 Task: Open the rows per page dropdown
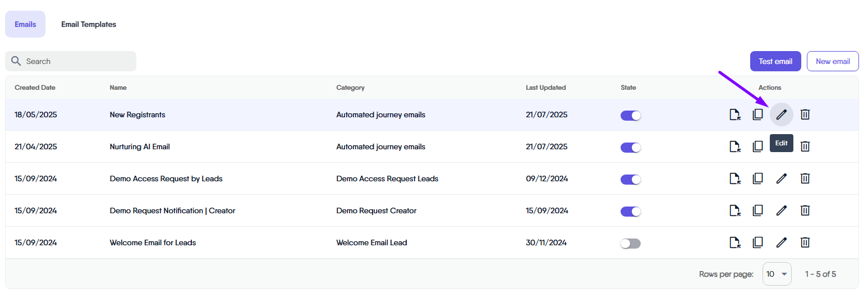[x=777, y=274]
